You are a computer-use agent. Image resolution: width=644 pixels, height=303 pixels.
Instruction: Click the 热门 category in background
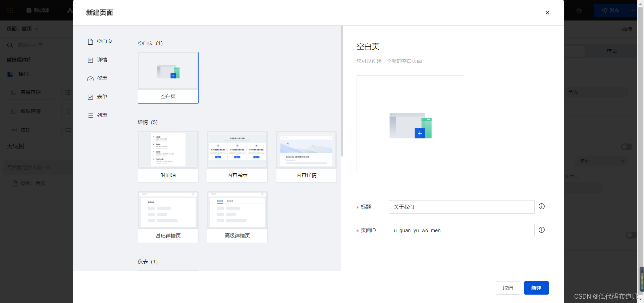(18, 74)
